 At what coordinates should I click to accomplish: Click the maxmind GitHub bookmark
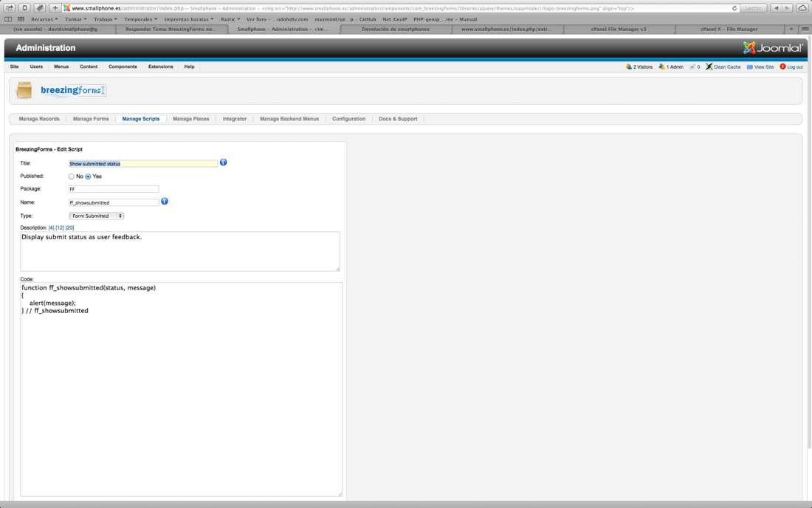point(345,19)
